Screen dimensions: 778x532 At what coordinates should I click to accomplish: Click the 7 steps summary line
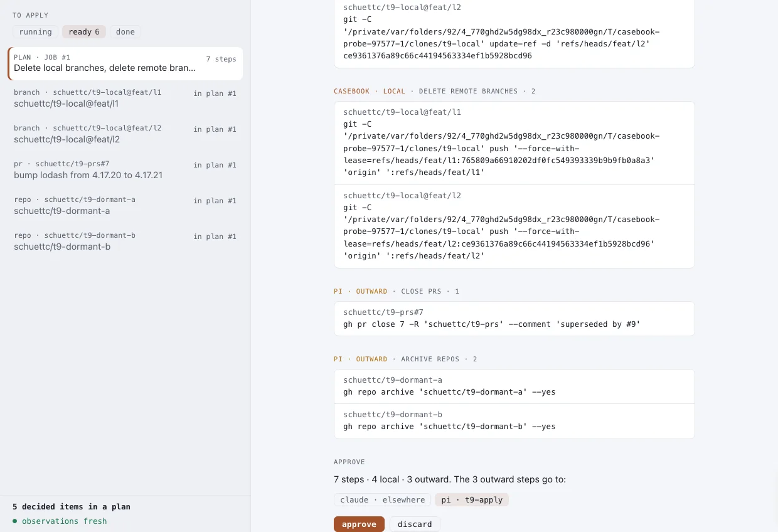click(x=450, y=479)
